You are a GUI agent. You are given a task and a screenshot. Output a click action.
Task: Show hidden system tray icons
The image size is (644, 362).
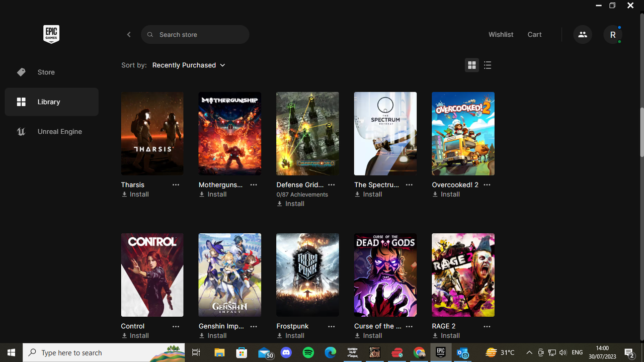coord(529,352)
